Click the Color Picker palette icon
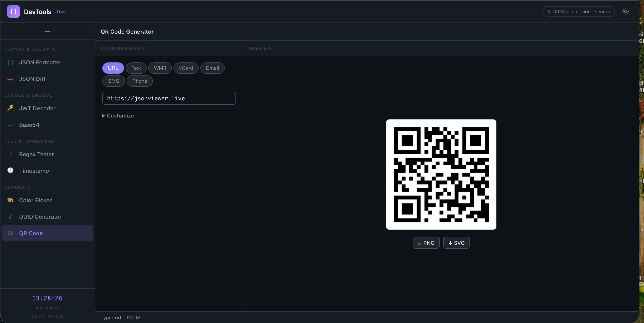The height and width of the screenshot is (323, 644). 10,200
